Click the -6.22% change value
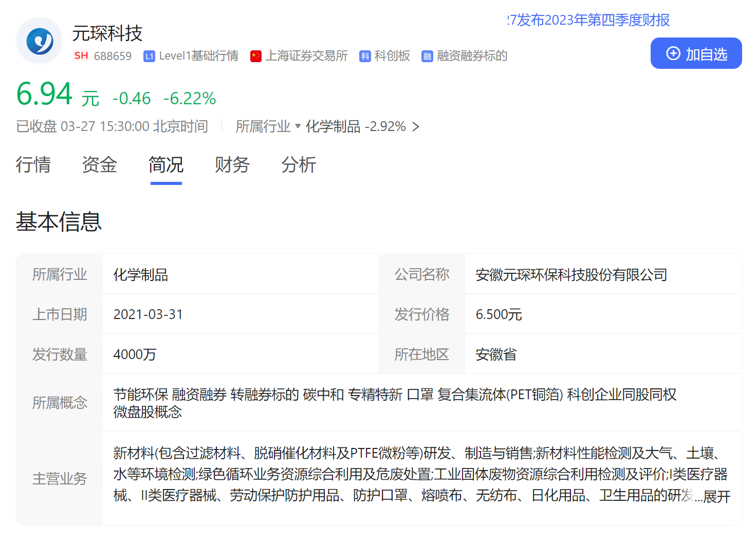This screenshot has height=544, width=756. 190,98
